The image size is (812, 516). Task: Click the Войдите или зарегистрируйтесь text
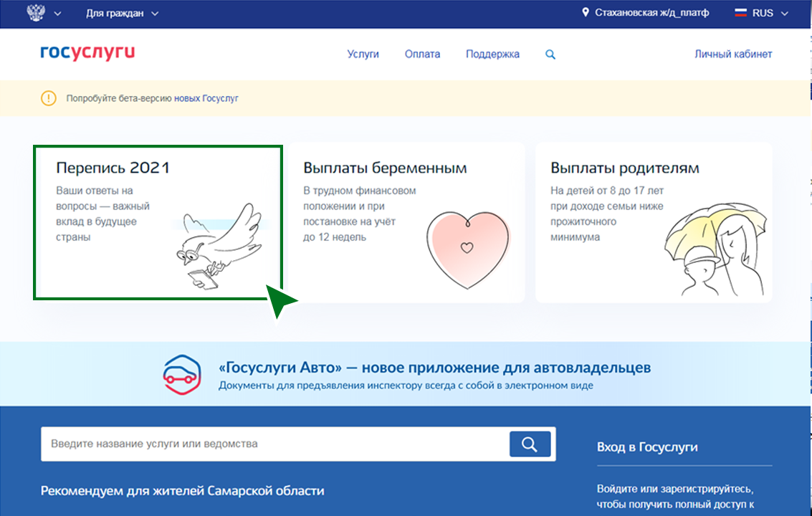click(x=675, y=489)
